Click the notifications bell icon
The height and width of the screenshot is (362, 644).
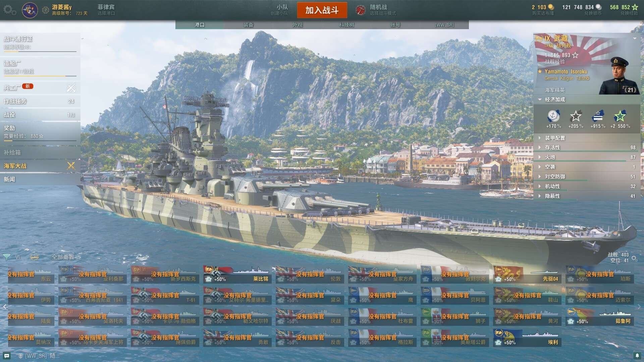pyautogui.click(x=637, y=355)
